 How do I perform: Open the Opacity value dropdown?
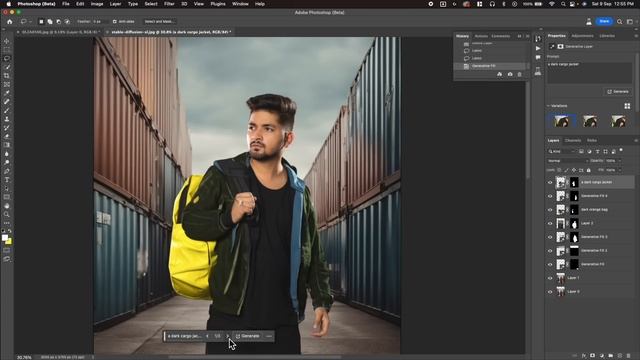coord(620,161)
